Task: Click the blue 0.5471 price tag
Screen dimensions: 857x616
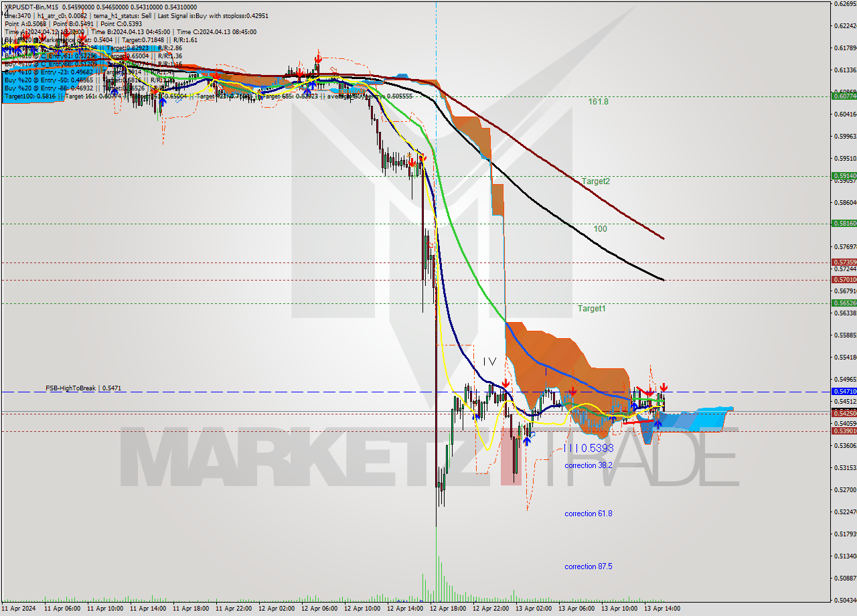Action: (843, 391)
